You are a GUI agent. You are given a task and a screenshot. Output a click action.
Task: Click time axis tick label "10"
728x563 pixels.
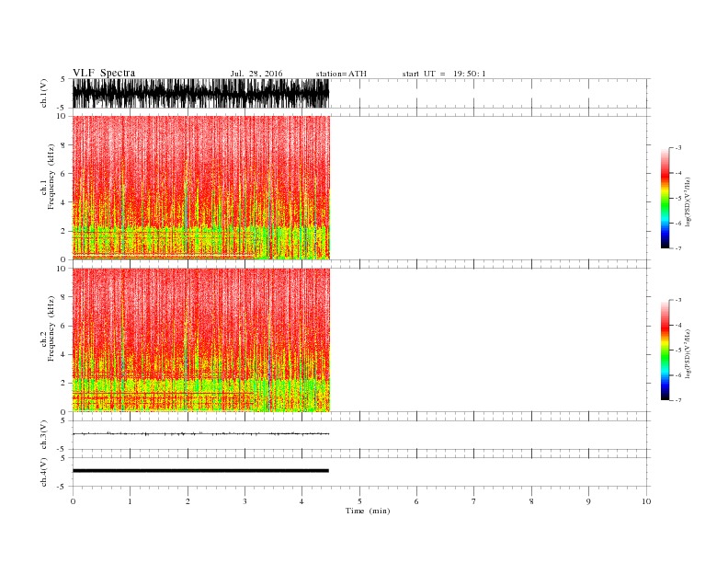(x=646, y=501)
